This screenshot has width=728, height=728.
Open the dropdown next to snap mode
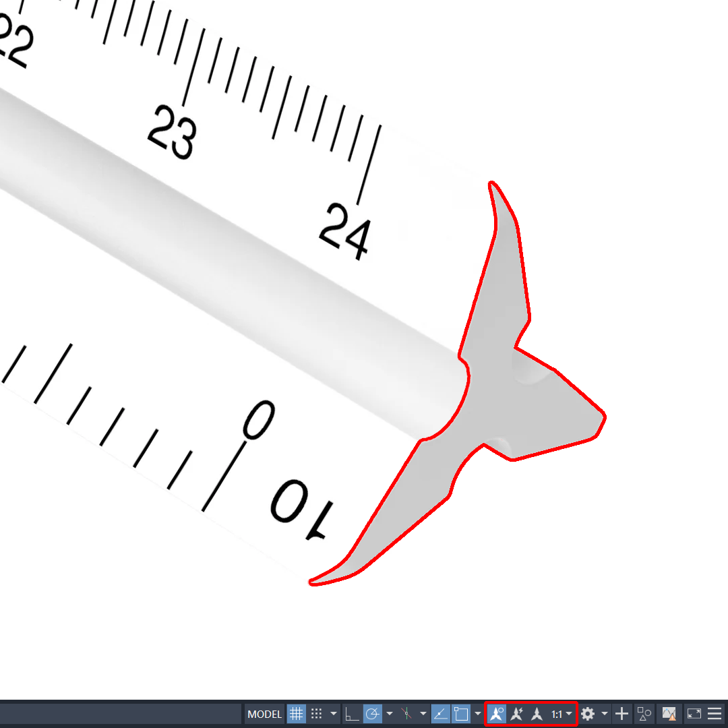tap(334, 714)
